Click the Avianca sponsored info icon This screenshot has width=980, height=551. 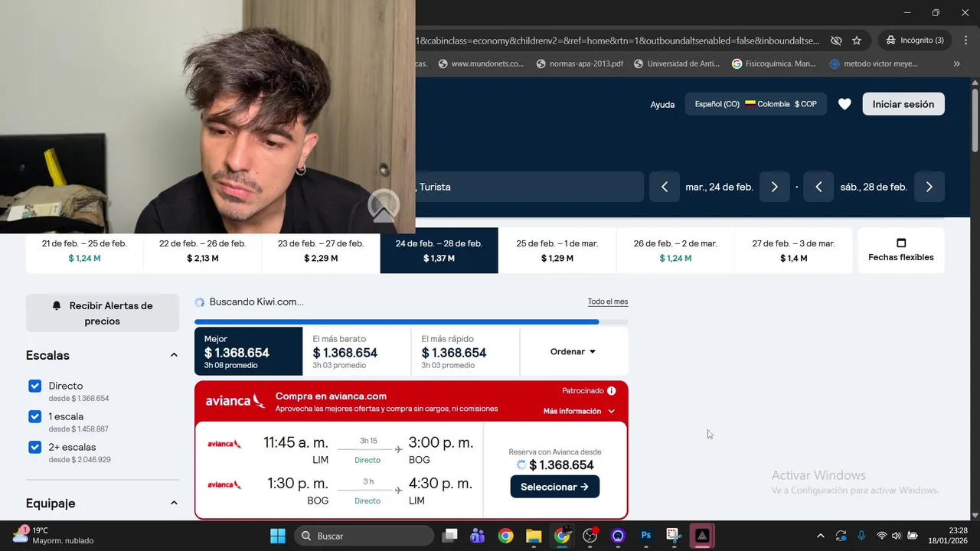611,391
